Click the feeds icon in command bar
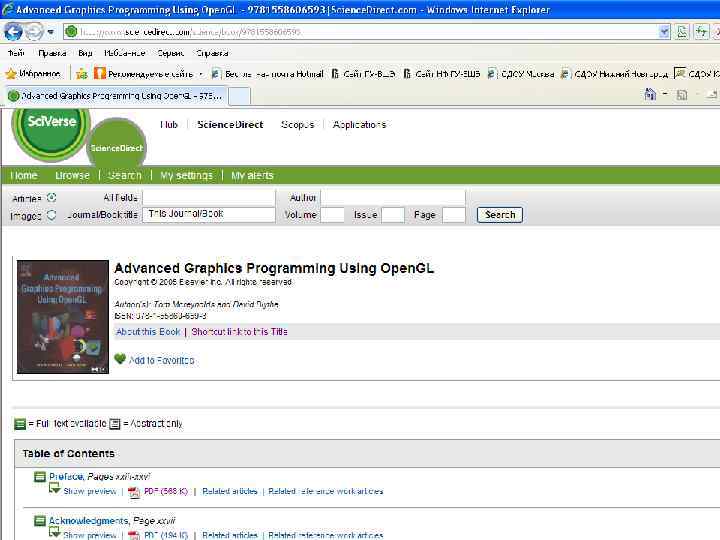The image size is (720, 540). [x=682, y=95]
